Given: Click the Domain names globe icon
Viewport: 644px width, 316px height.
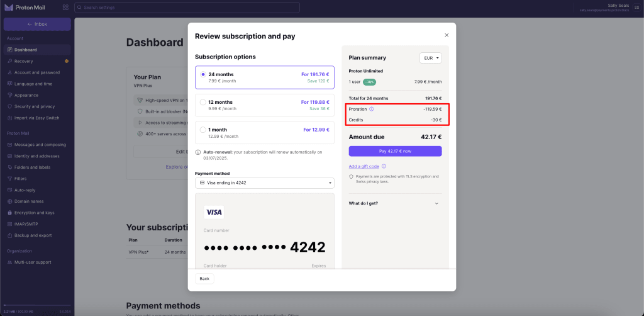Looking at the screenshot, I should pyautogui.click(x=10, y=201).
